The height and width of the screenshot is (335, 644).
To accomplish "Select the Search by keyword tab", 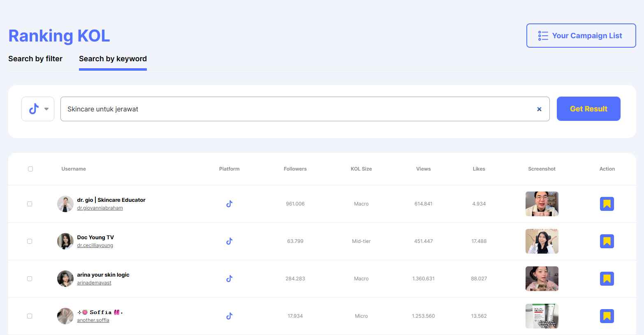I will (x=113, y=59).
